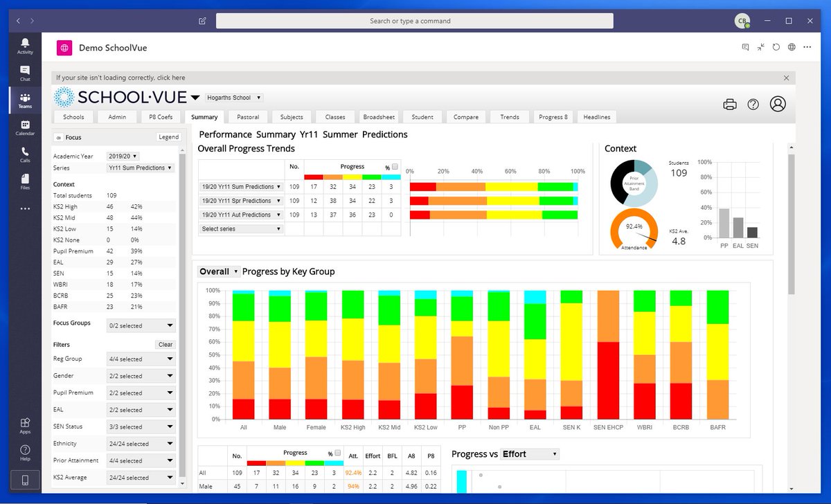Toggle the % checkbox in key group table
This screenshot has height=504, width=831.
point(339,453)
